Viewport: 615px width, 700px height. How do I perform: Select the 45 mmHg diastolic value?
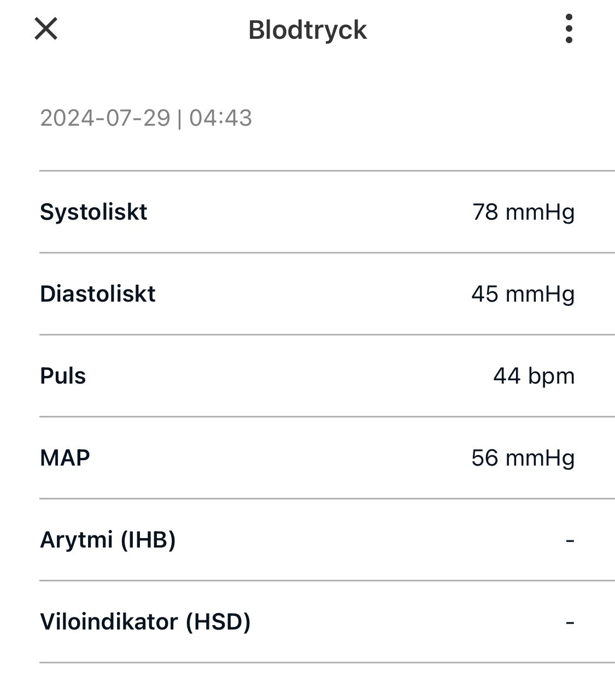[x=523, y=294]
